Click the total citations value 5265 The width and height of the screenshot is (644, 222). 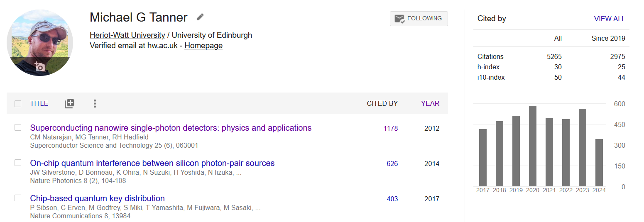[554, 56]
